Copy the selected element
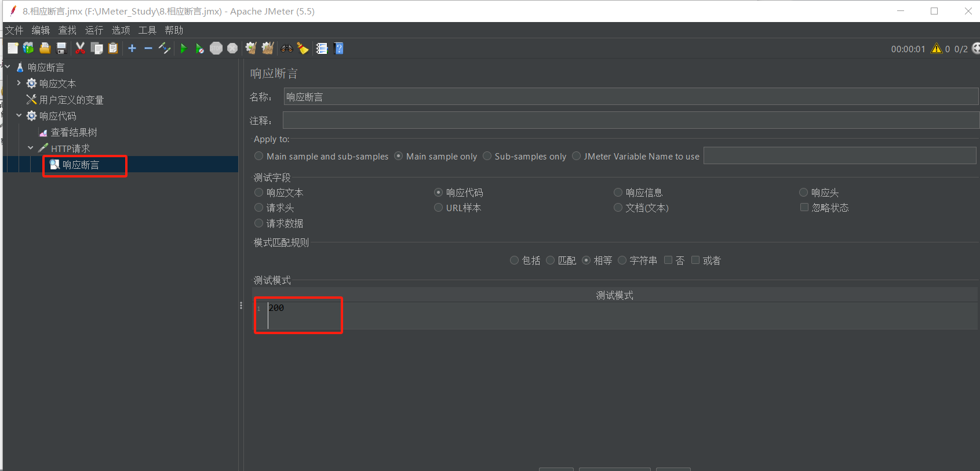The width and height of the screenshot is (980, 471). click(97, 48)
